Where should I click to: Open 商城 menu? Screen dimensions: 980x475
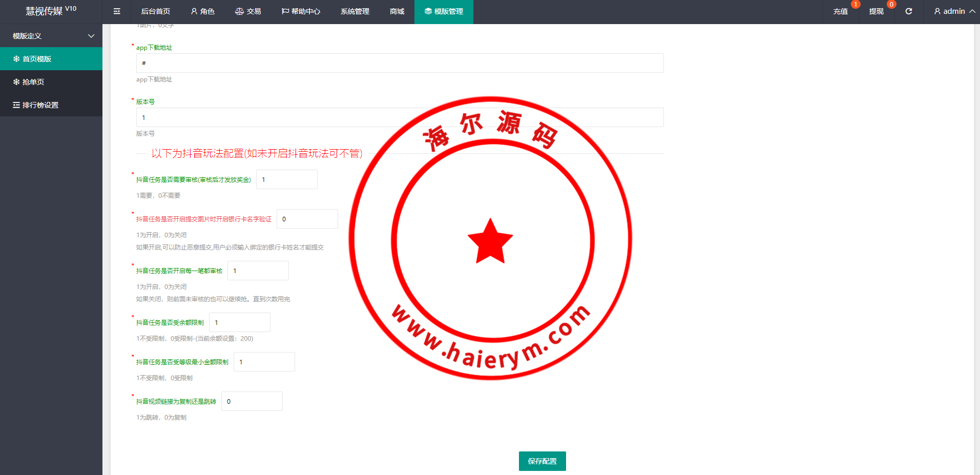coord(397,11)
